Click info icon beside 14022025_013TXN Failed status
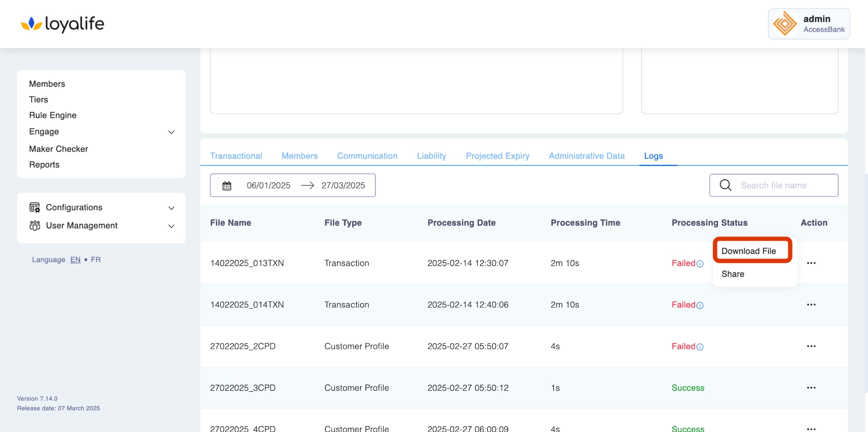The height and width of the screenshot is (432, 868). tap(700, 264)
